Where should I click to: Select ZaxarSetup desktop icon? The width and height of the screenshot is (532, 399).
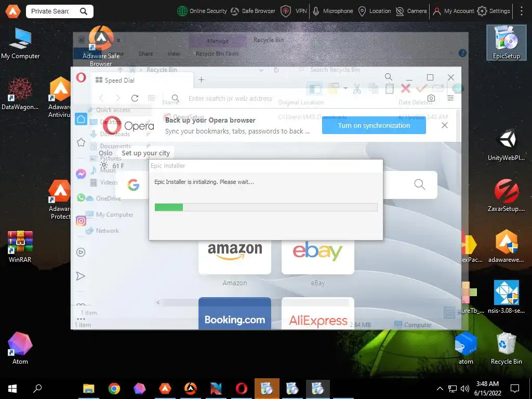coord(506,196)
